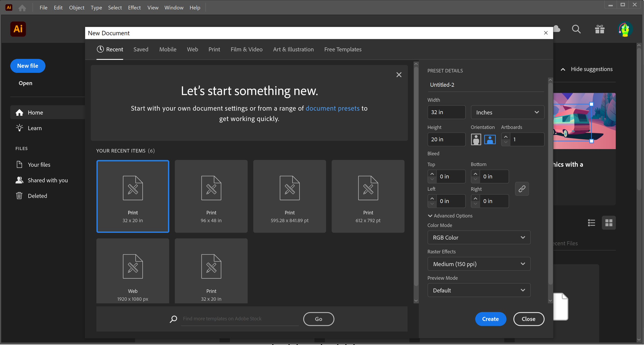
Task: Click the large Ai logo
Action: [18, 29]
